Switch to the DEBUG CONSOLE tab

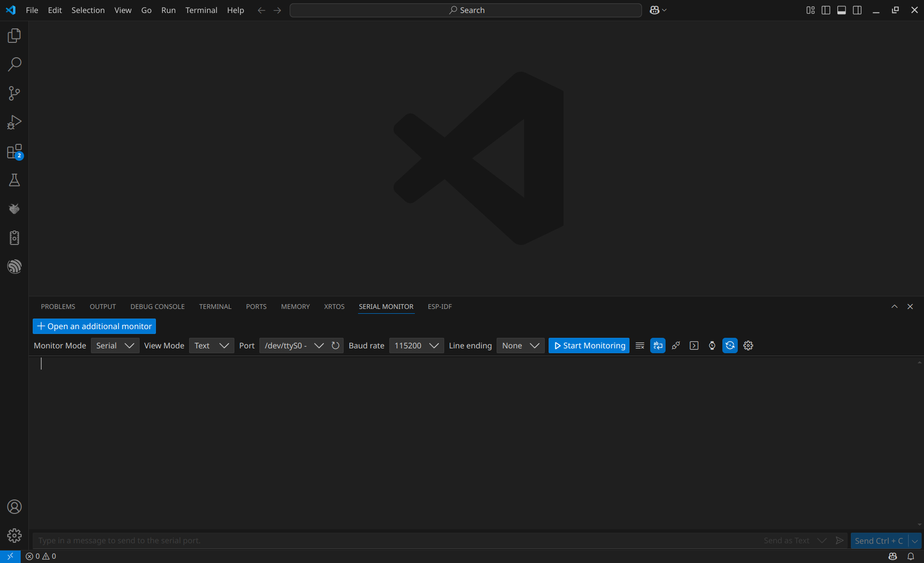(157, 307)
